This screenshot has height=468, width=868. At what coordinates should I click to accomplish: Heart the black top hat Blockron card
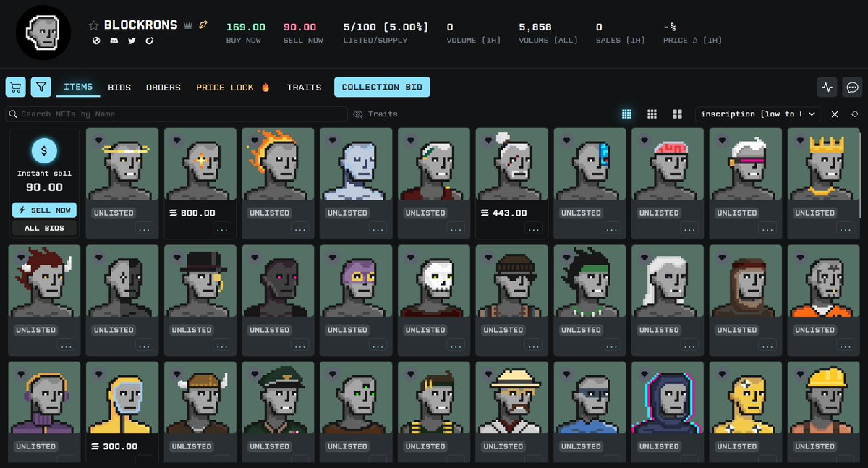[177, 258]
